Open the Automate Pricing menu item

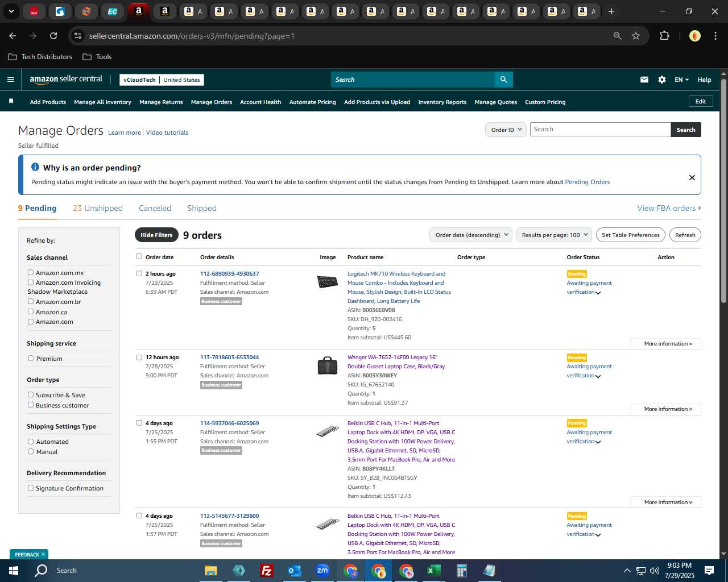[x=313, y=102]
